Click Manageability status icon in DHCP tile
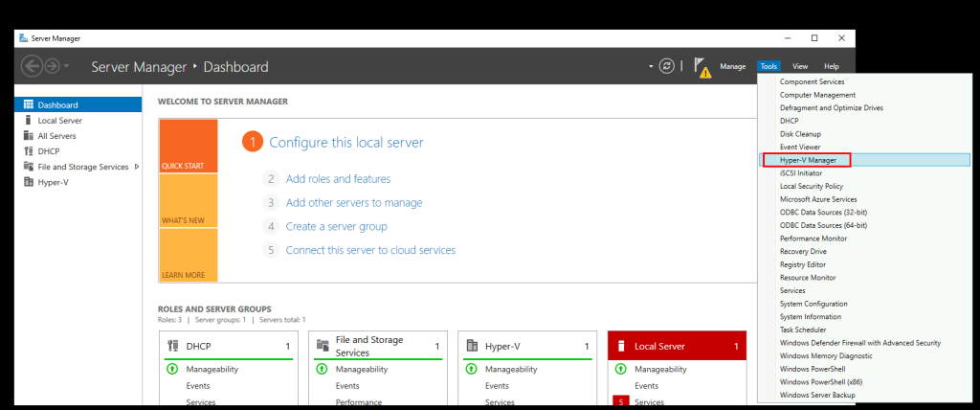This screenshot has height=410, width=980. [172, 370]
